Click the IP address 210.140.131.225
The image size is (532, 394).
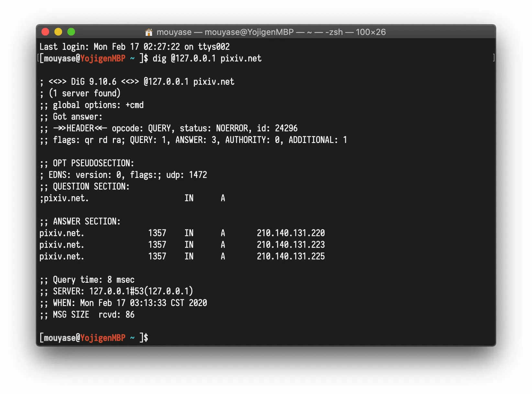click(x=291, y=256)
